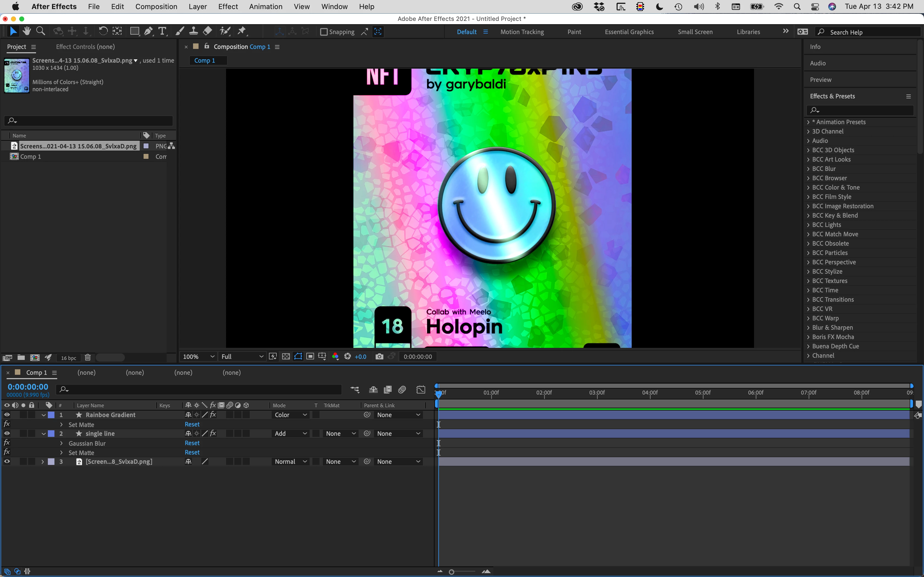
Task: Click the timeline zoom slider handle
Action: (451, 572)
